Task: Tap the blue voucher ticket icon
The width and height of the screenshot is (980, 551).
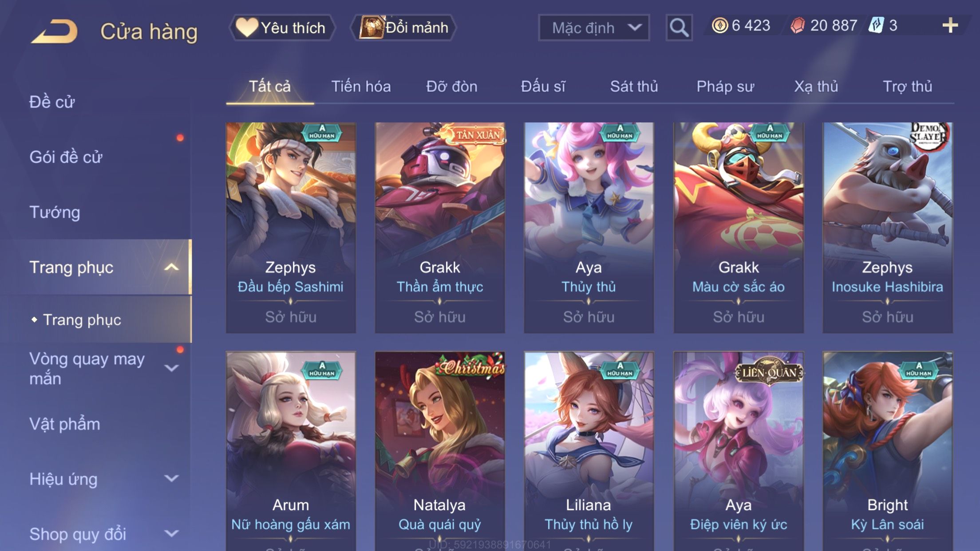Action: [x=876, y=25]
